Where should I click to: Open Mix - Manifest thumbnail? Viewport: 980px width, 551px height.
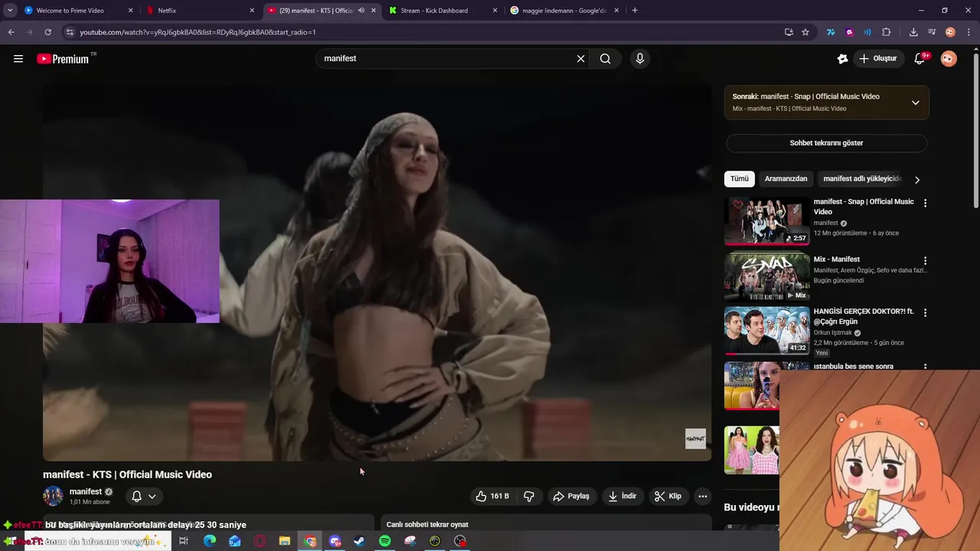point(766,276)
